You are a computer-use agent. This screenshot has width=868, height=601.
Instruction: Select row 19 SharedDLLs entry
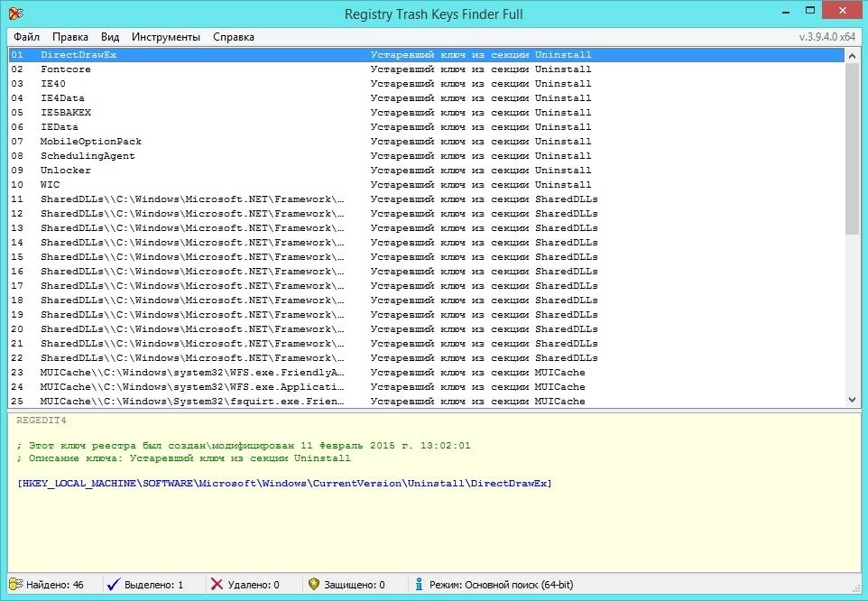point(426,314)
